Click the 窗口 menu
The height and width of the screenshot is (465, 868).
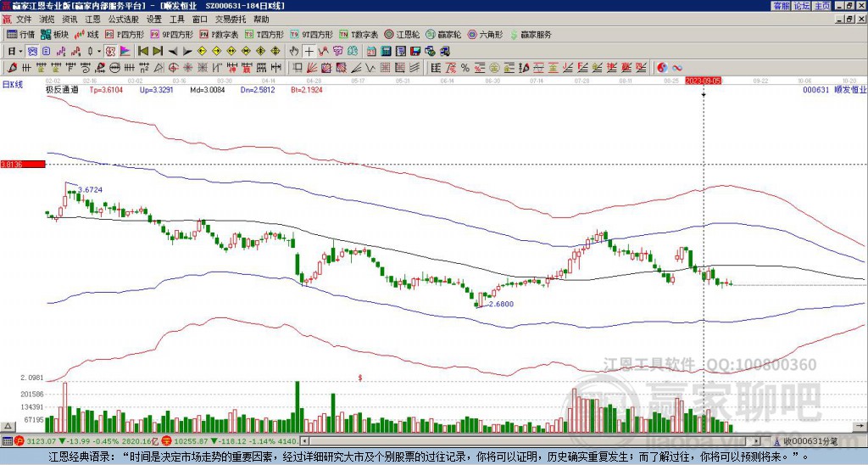200,20
